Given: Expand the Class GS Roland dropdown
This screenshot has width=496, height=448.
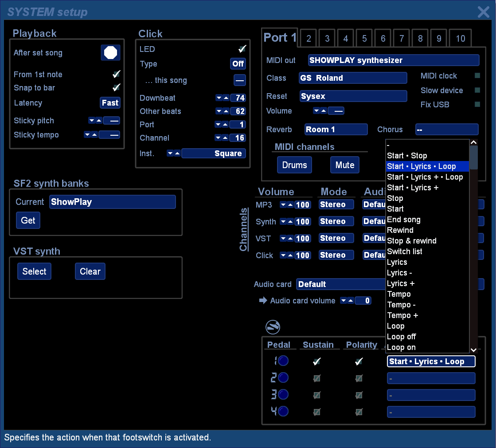Looking at the screenshot, I should click(352, 78).
